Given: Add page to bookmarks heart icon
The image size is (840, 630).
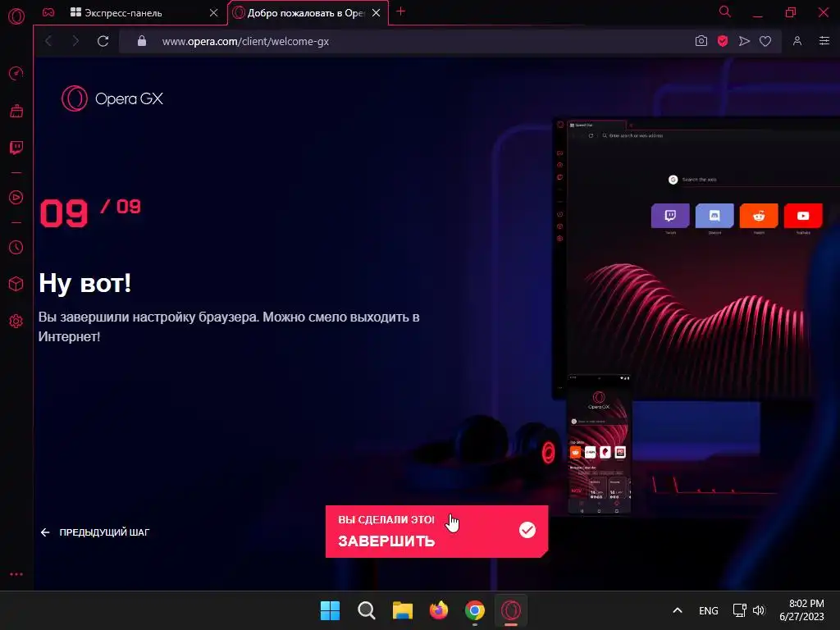Looking at the screenshot, I should click(x=765, y=41).
